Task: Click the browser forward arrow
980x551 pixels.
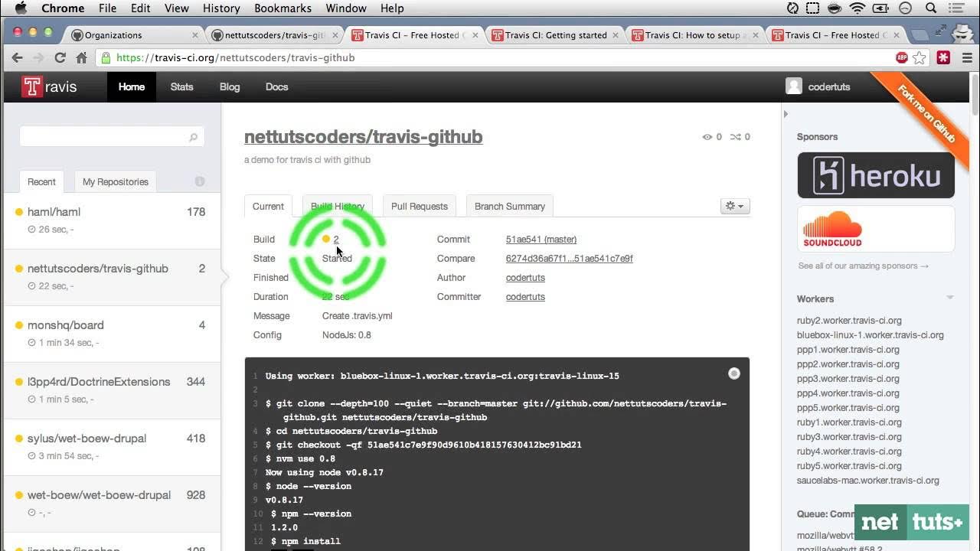Action: 38,57
